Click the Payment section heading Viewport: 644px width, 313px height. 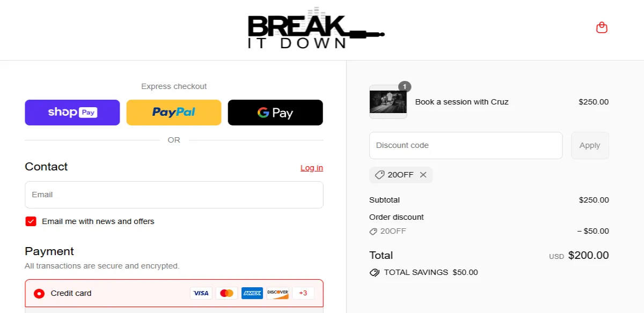tap(49, 251)
